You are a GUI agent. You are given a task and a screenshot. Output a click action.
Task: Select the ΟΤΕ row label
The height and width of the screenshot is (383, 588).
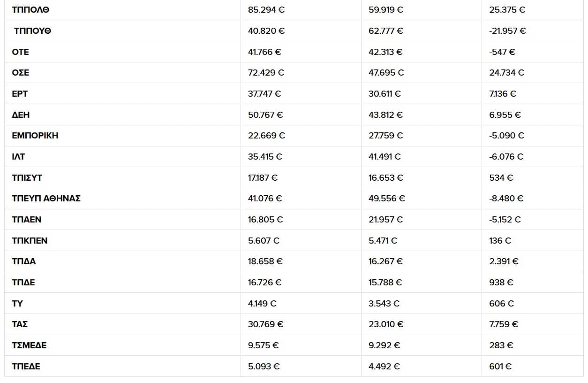(21, 52)
